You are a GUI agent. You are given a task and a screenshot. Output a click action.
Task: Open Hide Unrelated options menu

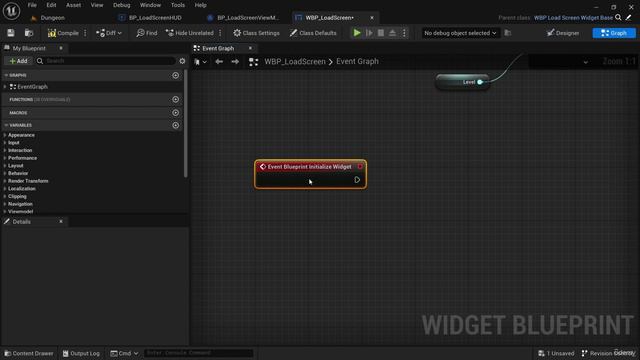(x=220, y=33)
